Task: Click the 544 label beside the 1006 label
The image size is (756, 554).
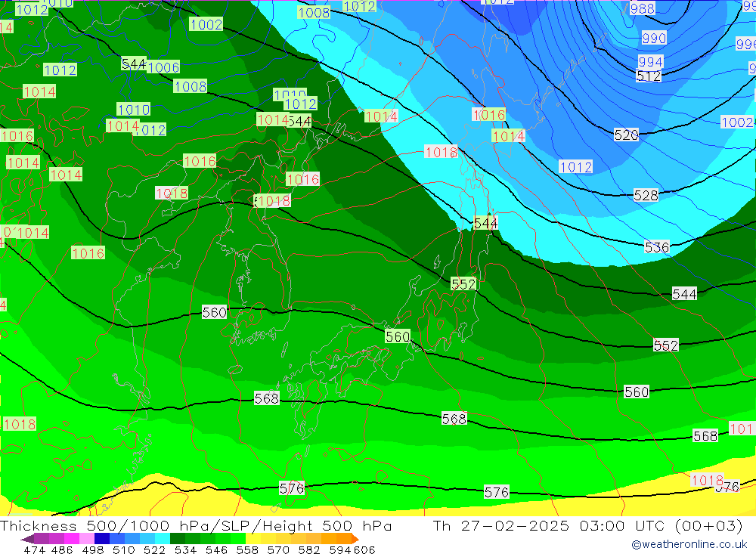Action: coord(134,63)
